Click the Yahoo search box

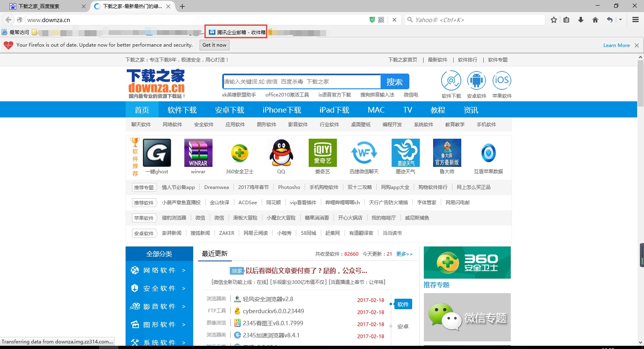click(475, 20)
